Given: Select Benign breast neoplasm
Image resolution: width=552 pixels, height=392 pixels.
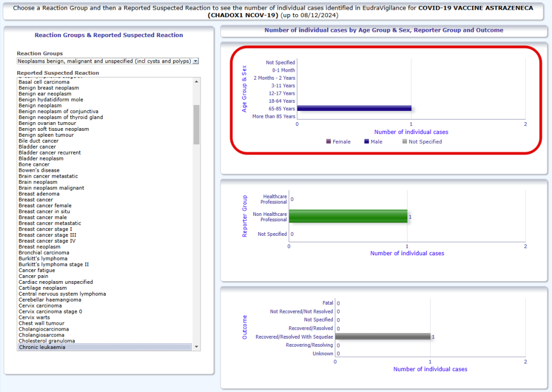Looking at the screenshot, I should 49,88.
